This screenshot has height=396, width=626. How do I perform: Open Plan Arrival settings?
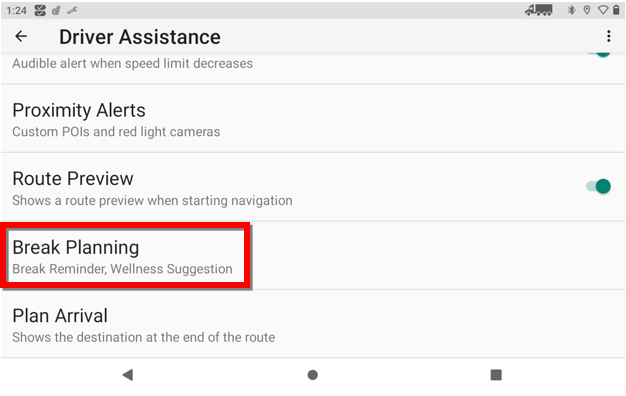tap(313, 324)
